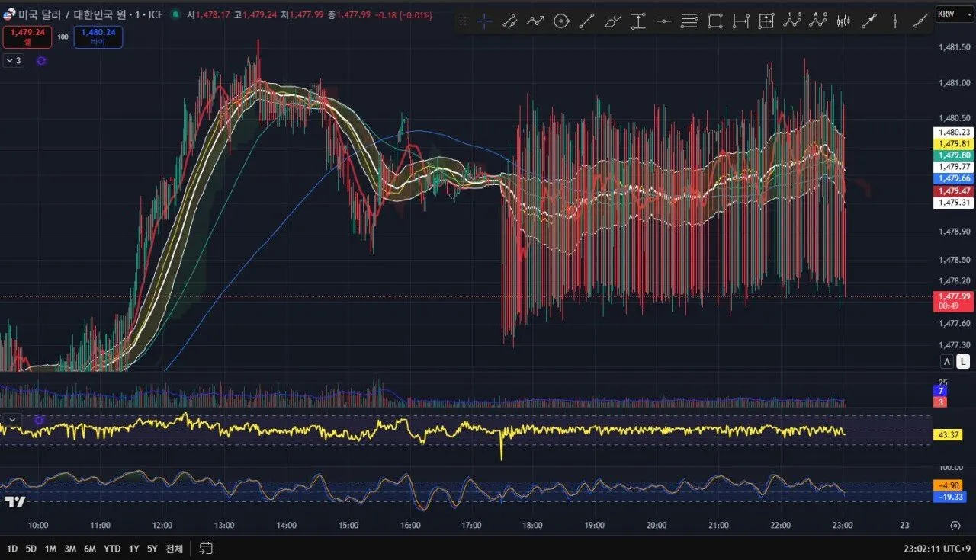Screen dimensions: 976x560
Task: Switch to the YTD time range
Action: point(112,549)
